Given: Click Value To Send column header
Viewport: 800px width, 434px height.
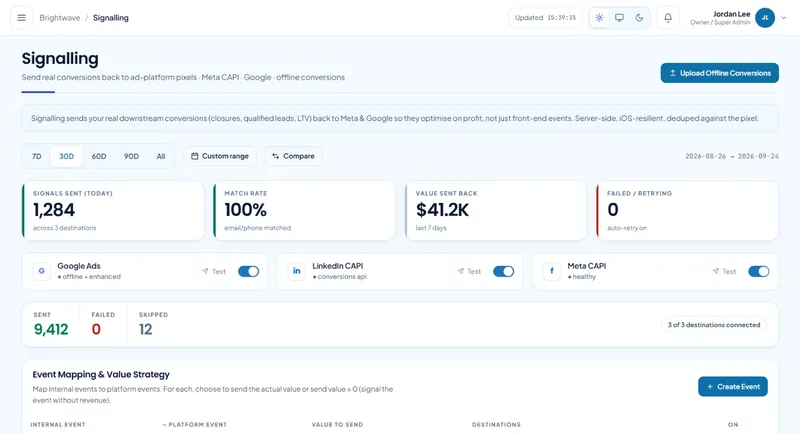Looking at the screenshot, I should pos(337,424).
